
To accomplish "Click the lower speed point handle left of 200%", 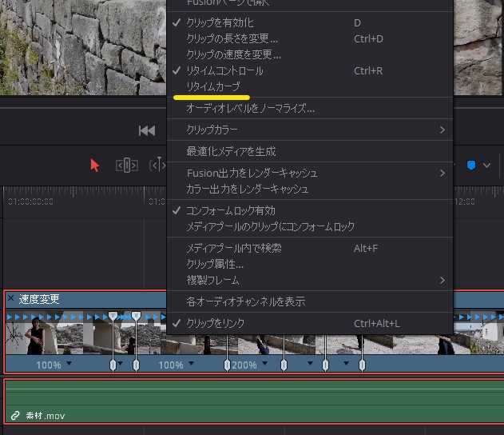I will pyautogui.click(x=227, y=365).
